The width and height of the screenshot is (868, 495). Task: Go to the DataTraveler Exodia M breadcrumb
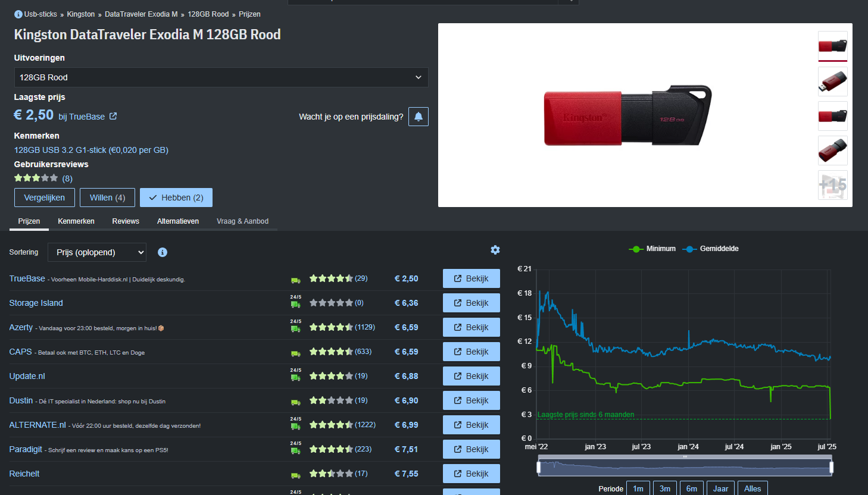click(141, 14)
